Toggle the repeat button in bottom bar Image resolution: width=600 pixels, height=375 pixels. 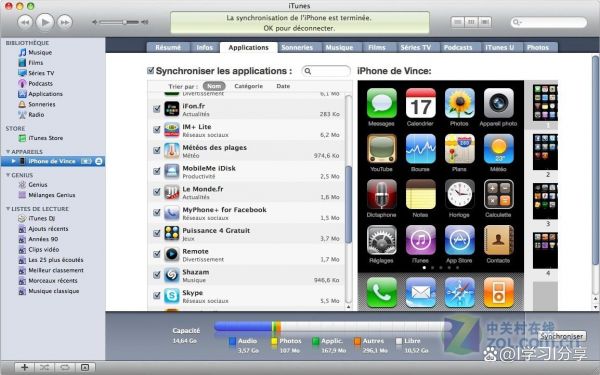click(x=64, y=367)
